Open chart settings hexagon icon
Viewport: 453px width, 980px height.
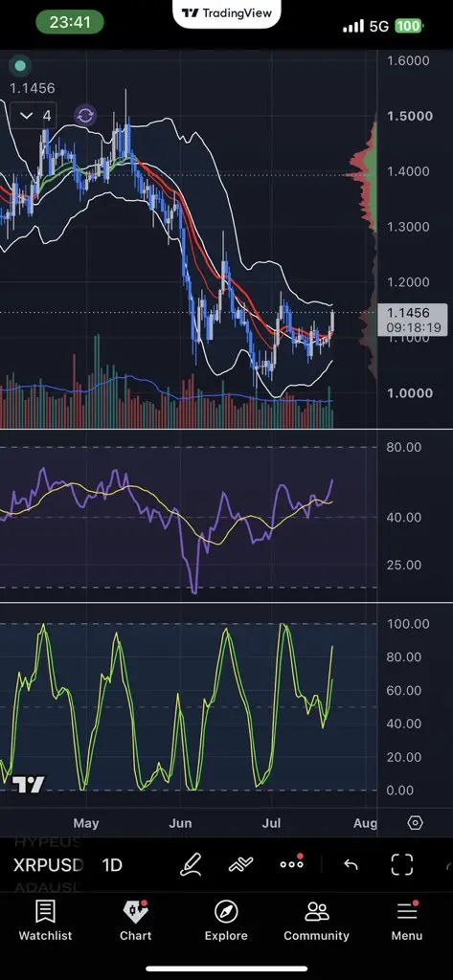[x=416, y=823]
